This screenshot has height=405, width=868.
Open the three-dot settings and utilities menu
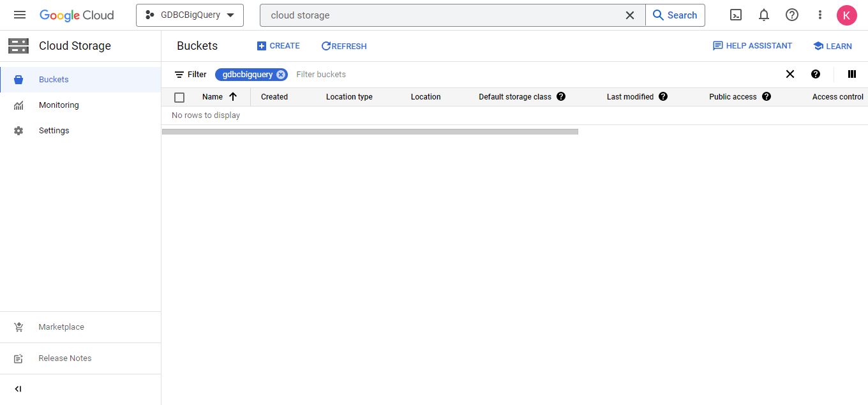(x=820, y=15)
